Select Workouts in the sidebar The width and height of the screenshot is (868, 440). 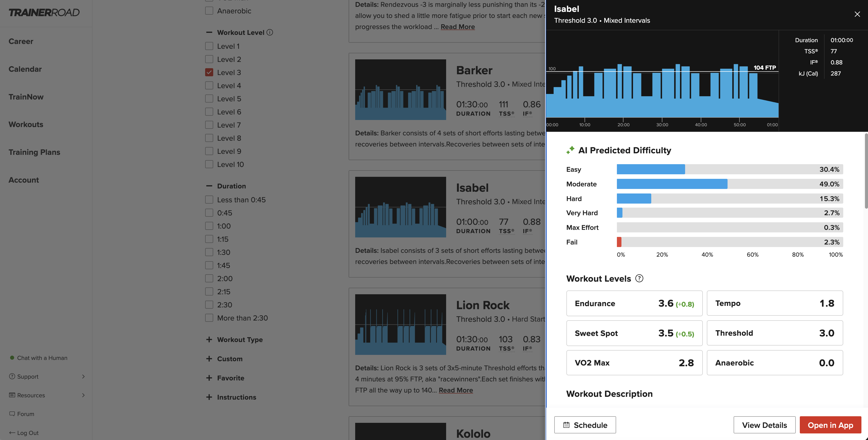[x=26, y=124]
